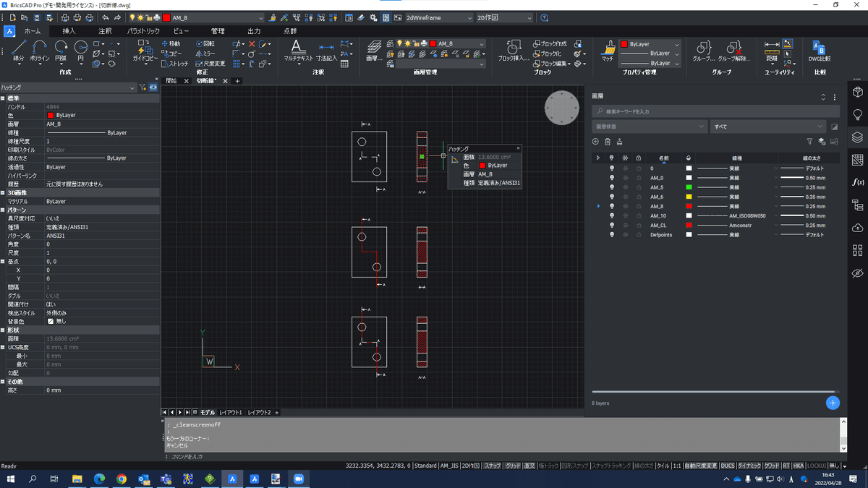Click the blue add-layer plus button

pyautogui.click(x=833, y=403)
